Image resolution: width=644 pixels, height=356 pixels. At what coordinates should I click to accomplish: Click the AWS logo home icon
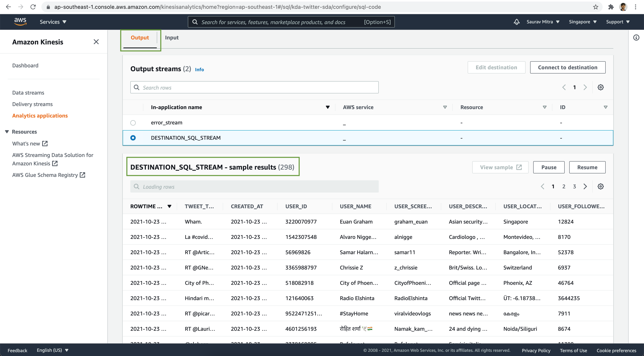point(20,22)
